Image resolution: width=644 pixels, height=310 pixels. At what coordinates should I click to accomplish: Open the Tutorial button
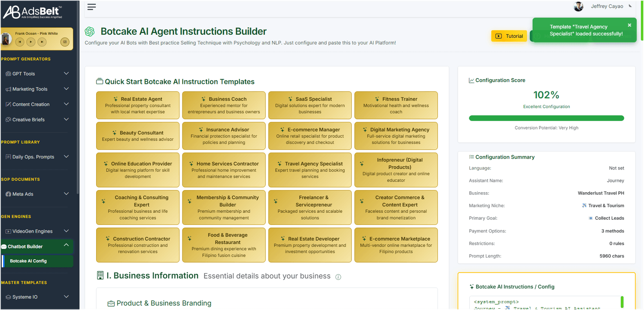(x=509, y=36)
